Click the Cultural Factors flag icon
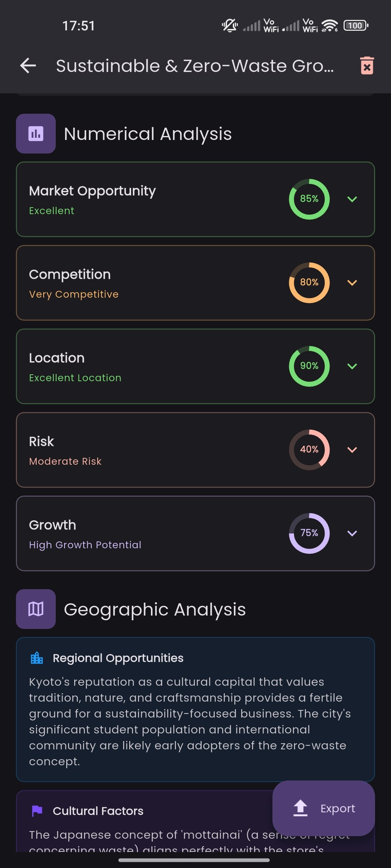Image resolution: width=391 pixels, height=868 pixels. 37,811
